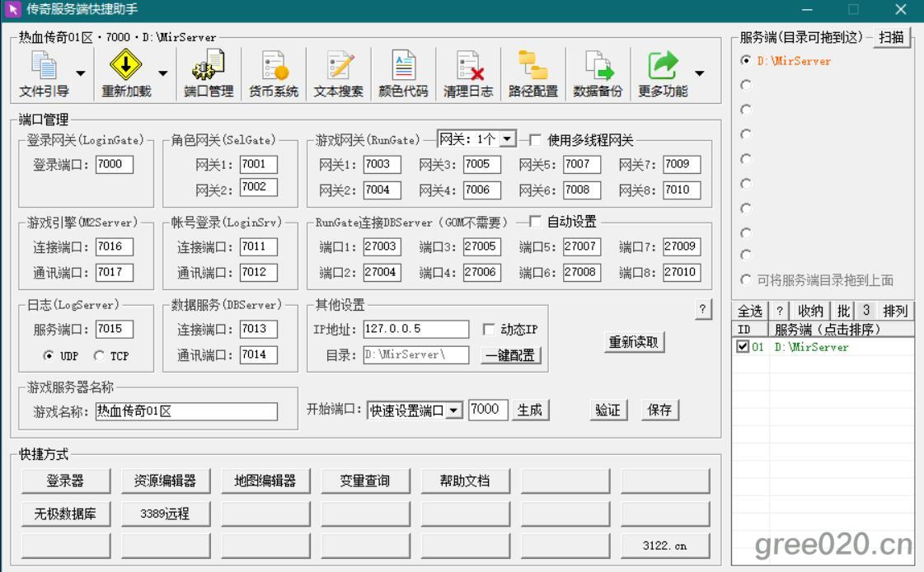Screen dimensions: 924x572
Task: Select the TCP radio button
Action: coord(99,357)
